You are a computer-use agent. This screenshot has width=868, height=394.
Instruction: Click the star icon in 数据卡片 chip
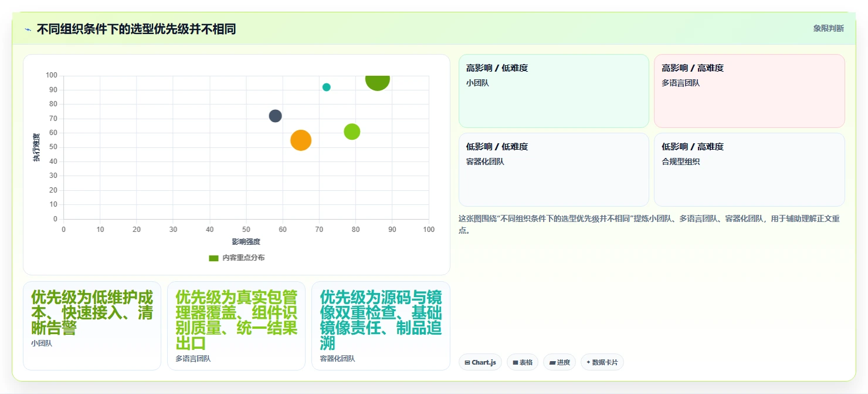[588, 362]
